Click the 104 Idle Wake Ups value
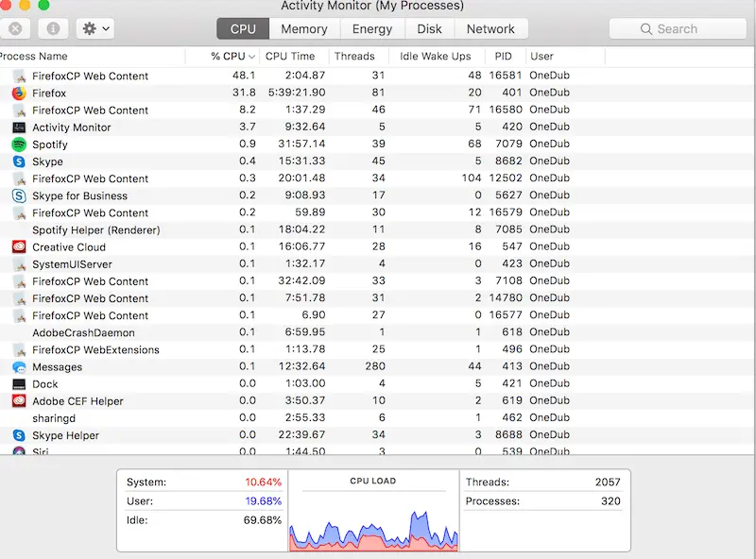This screenshot has height=559, width=756. click(471, 178)
